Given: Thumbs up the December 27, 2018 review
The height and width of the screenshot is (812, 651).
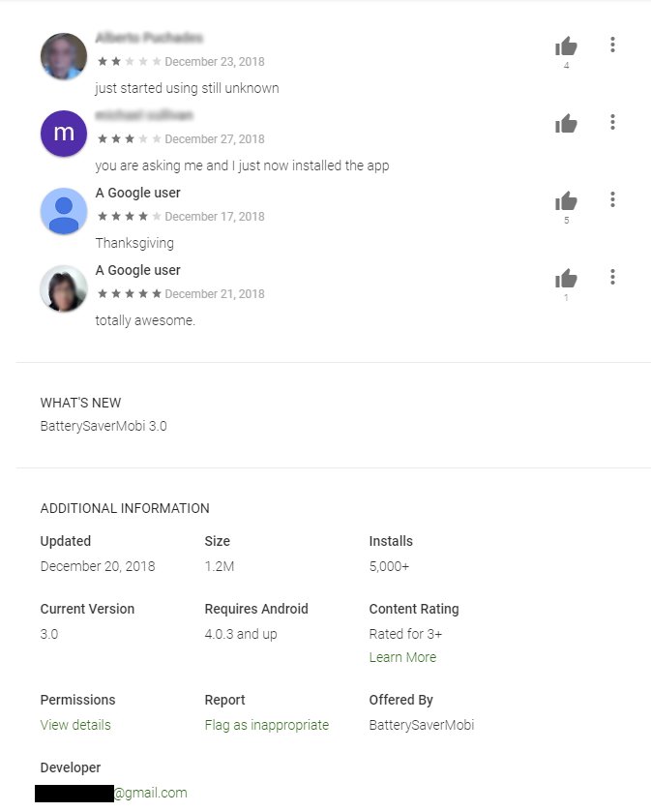Looking at the screenshot, I should point(566,124).
